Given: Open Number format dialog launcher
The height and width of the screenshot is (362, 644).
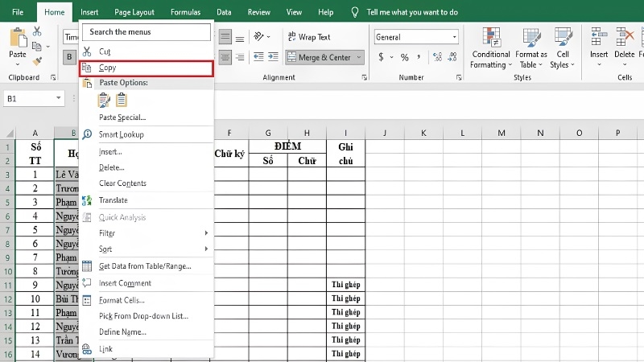Looking at the screenshot, I should (x=459, y=77).
